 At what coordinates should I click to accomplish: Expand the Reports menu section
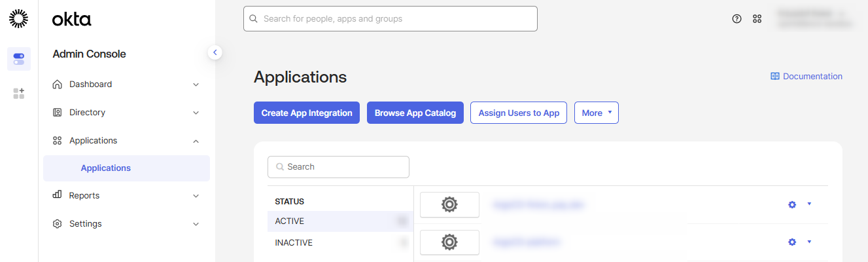pos(126,195)
